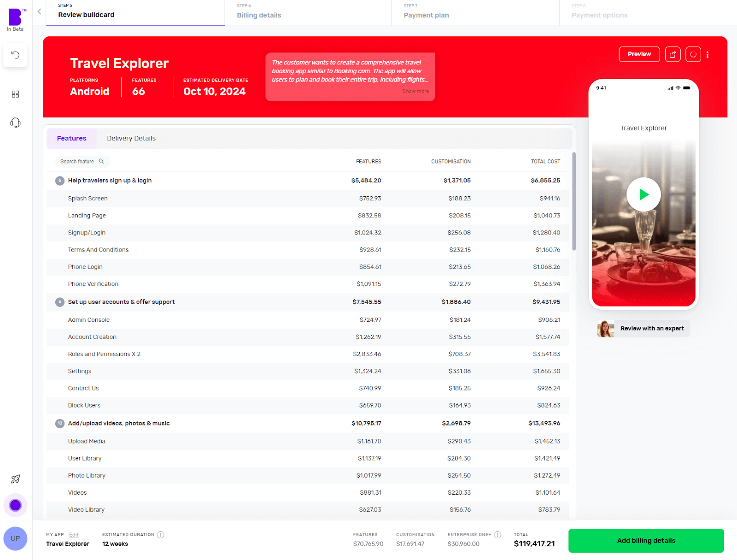Image resolution: width=737 pixels, height=560 pixels.
Task: Click the Travel Explorer title in the banner
Action: coord(119,63)
